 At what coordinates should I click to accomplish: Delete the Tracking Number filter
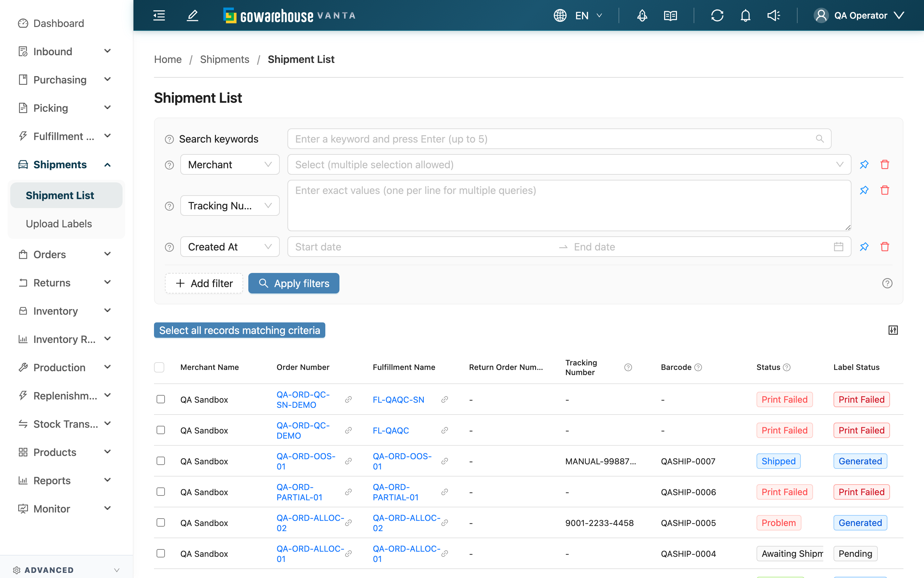[x=885, y=190]
